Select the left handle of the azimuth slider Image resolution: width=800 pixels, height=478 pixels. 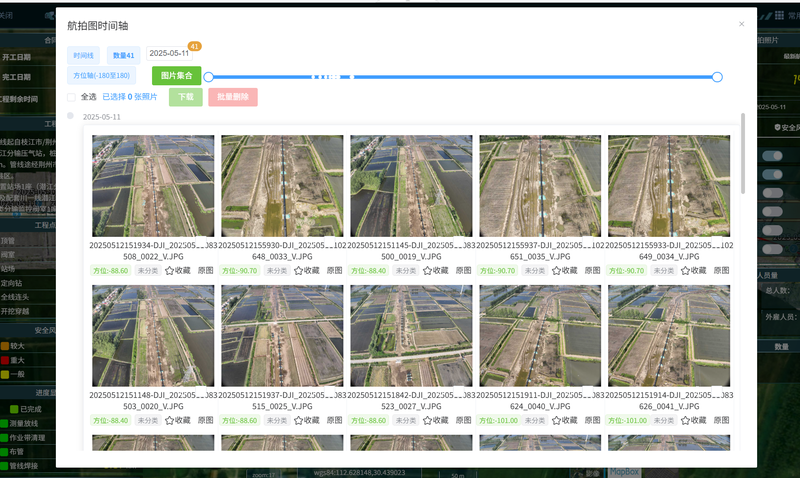tap(208, 77)
